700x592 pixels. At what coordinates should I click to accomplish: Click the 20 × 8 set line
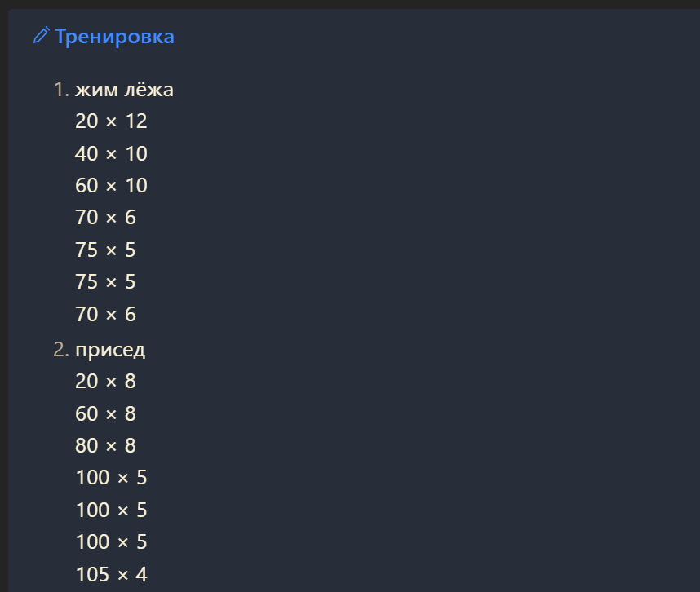pos(105,382)
